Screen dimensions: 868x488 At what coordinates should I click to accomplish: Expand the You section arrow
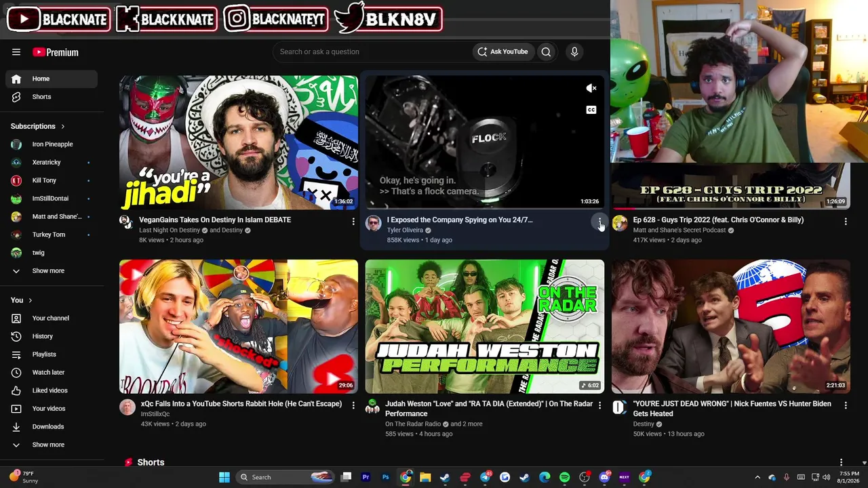(x=30, y=300)
